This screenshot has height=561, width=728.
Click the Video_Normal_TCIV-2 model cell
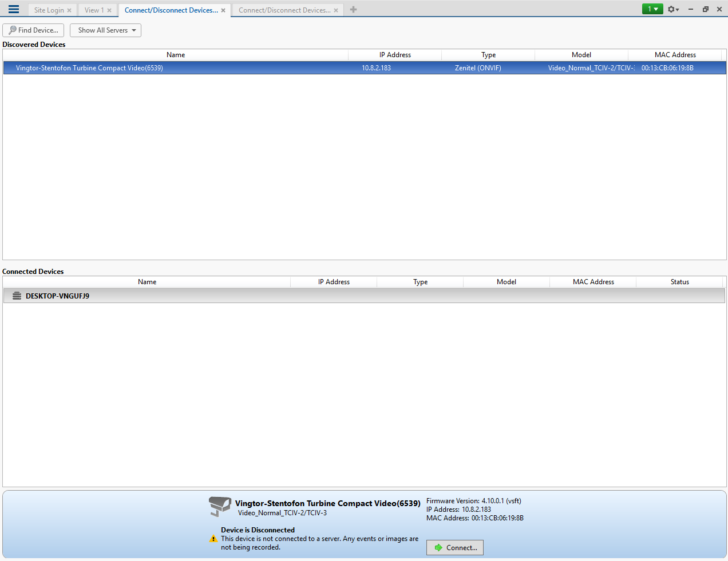pos(591,68)
